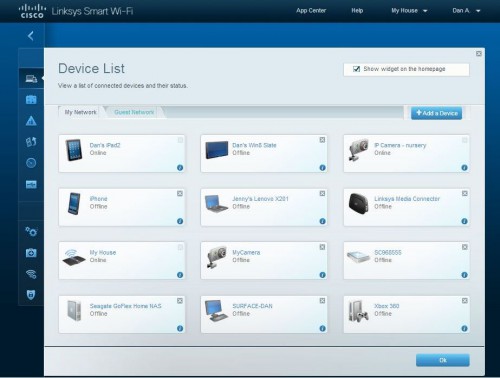The width and height of the screenshot is (500, 378).
Task: Click the Cisco logo
Action: (31, 11)
